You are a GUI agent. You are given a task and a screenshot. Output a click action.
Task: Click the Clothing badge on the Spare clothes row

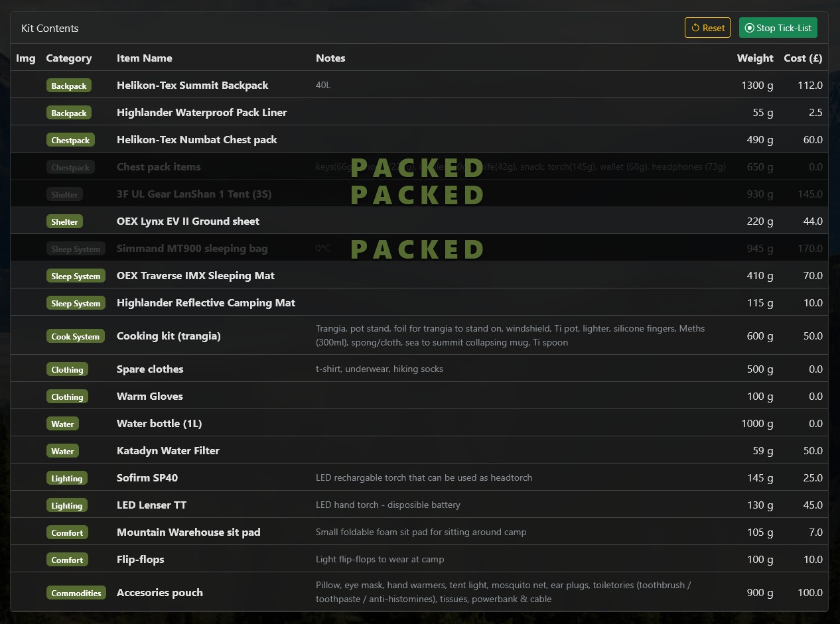(x=67, y=369)
